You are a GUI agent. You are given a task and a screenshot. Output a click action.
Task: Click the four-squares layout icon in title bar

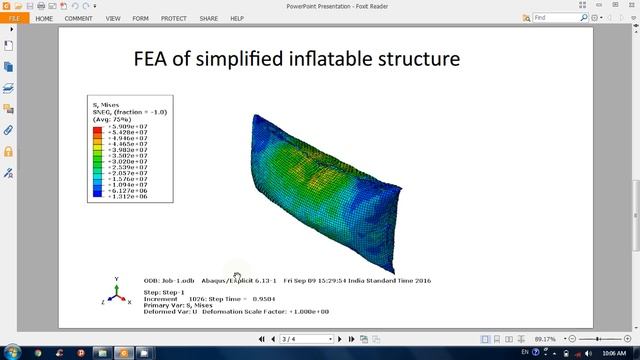(x=582, y=5)
